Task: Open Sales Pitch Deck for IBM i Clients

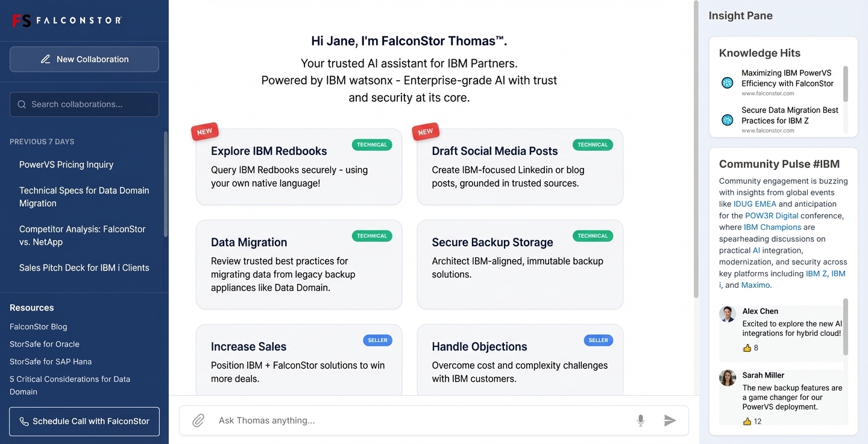Action: click(x=84, y=268)
